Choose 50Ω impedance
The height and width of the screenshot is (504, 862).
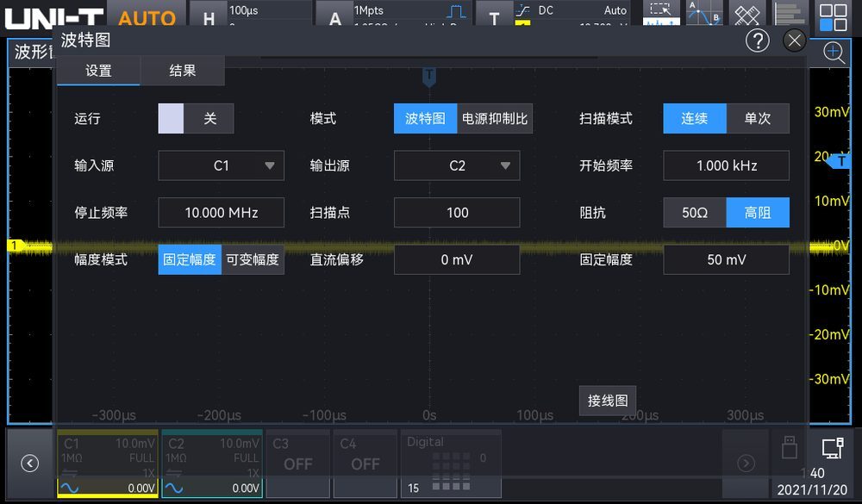(x=695, y=213)
